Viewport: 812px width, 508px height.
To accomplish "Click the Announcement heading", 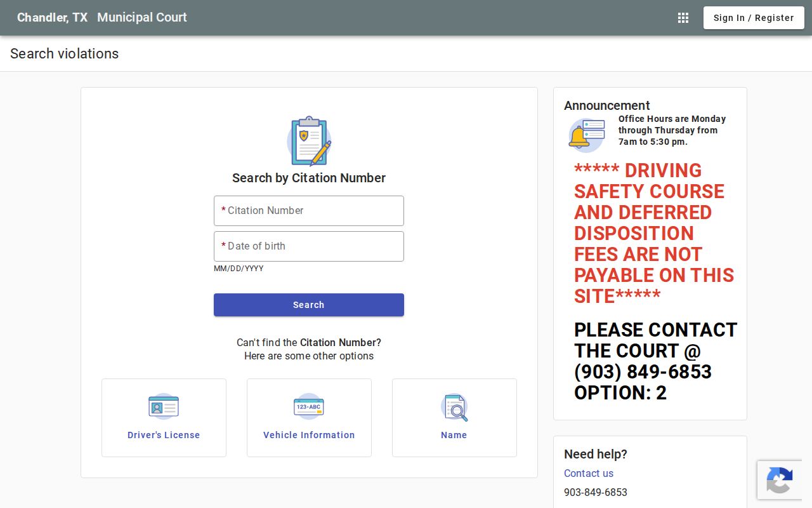I will click(607, 105).
